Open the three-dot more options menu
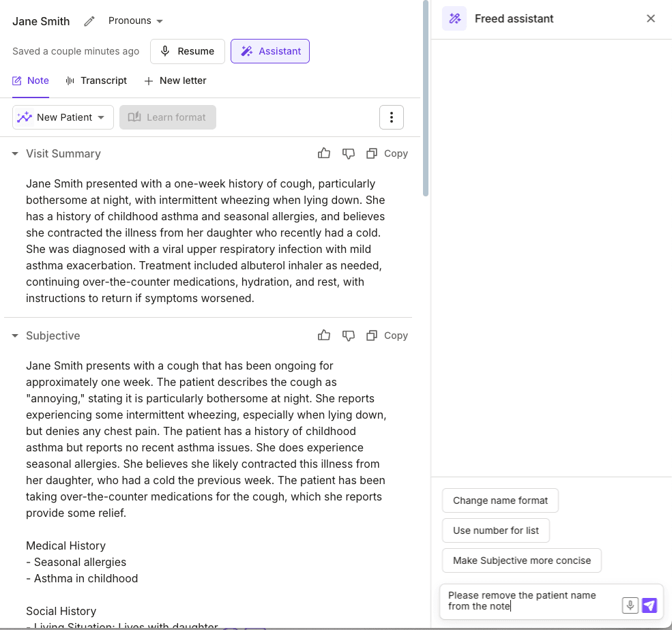The width and height of the screenshot is (672, 630). coord(392,117)
